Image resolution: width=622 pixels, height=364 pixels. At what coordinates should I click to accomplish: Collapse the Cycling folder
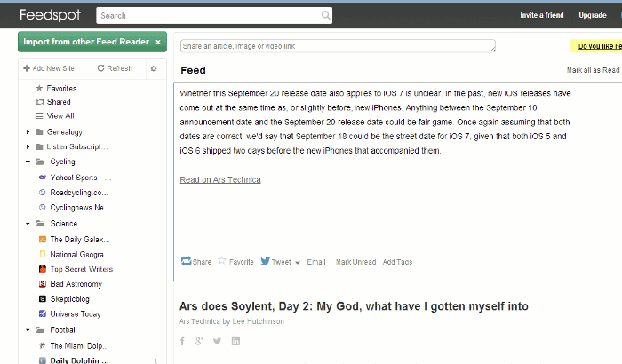point(28,162)
